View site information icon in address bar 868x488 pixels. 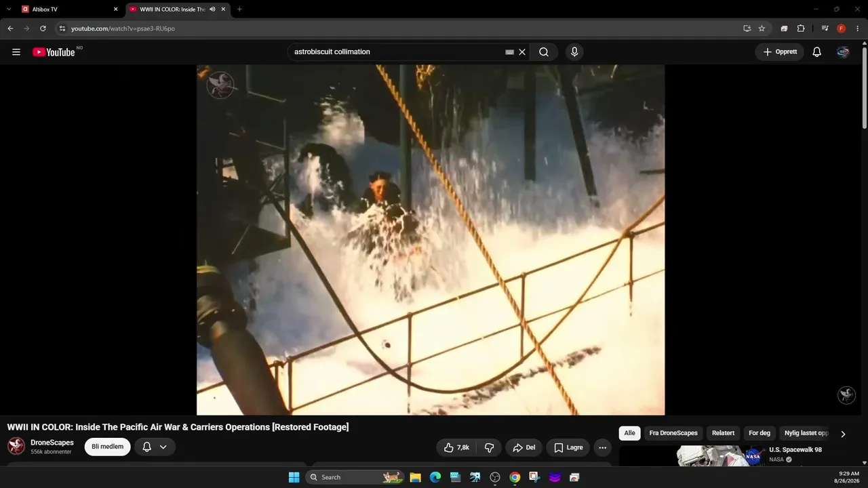[62, 28]
